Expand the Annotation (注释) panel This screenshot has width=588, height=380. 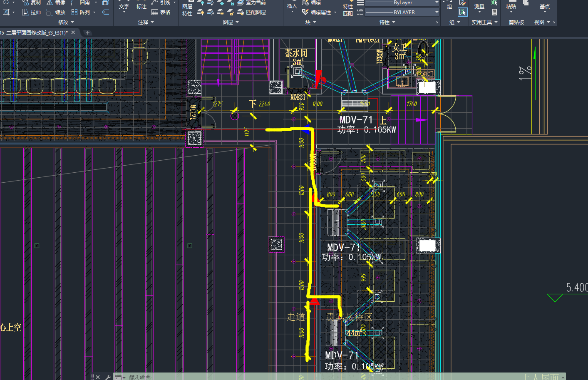point(146,22)
